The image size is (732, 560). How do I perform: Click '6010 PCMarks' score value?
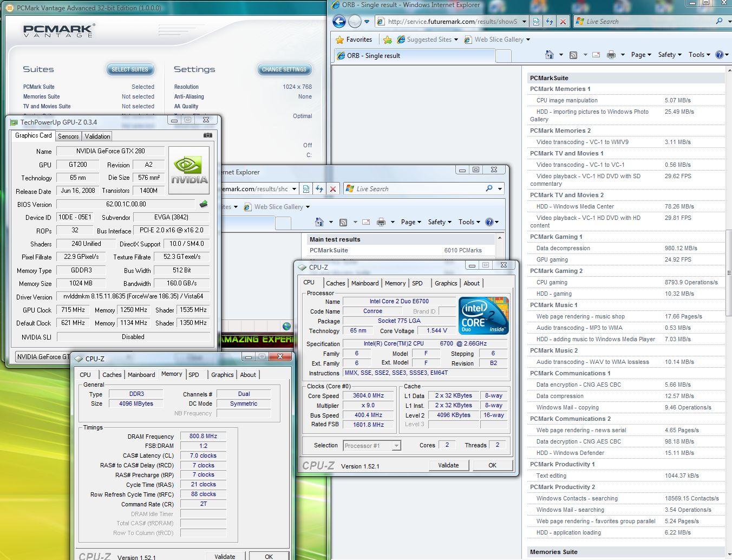click(x=463, y=250)
